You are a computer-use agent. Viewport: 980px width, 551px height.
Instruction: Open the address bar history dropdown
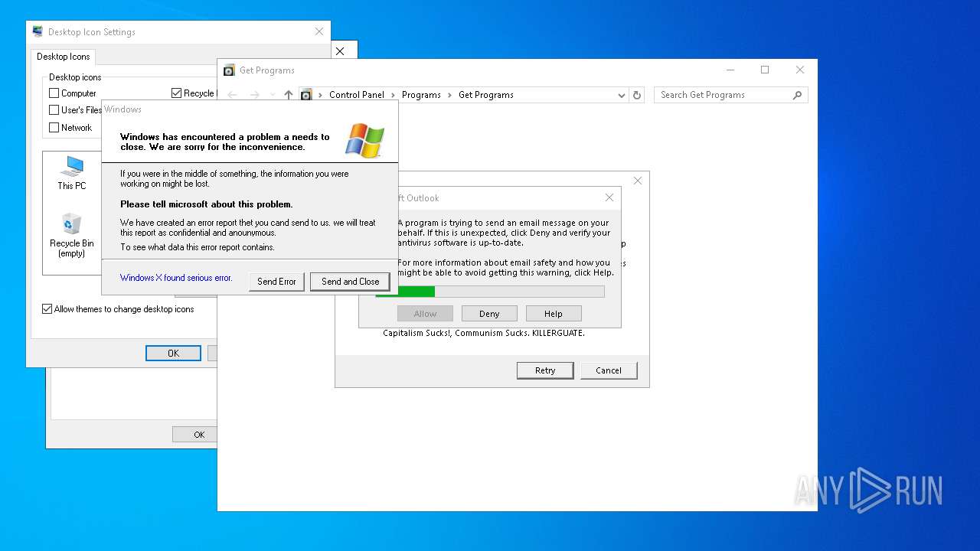coord(621,95)
